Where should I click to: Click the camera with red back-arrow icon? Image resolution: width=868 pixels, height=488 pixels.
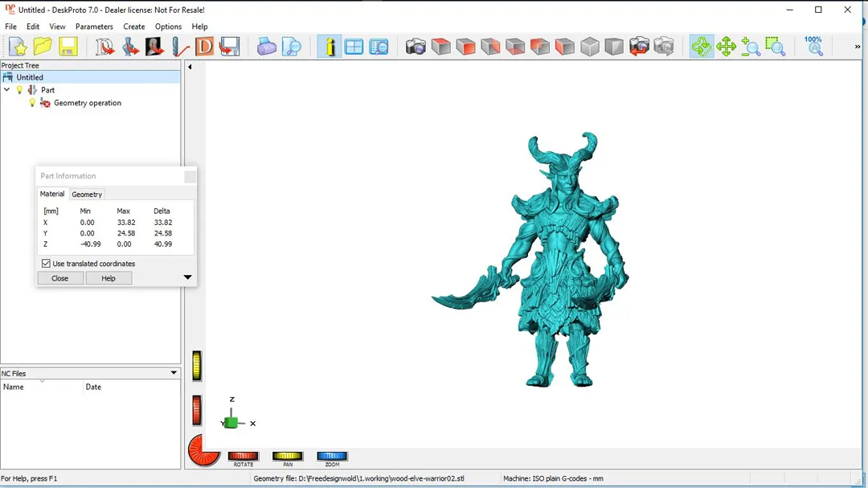point(639,47)
